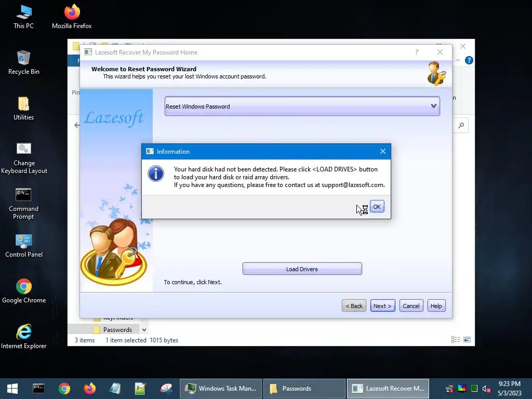Click the navigation pane scroll-down arrow beside Passwords
The width and height of the screenshot is (532, 399).
pyautogui.click(x=144, y=330)
